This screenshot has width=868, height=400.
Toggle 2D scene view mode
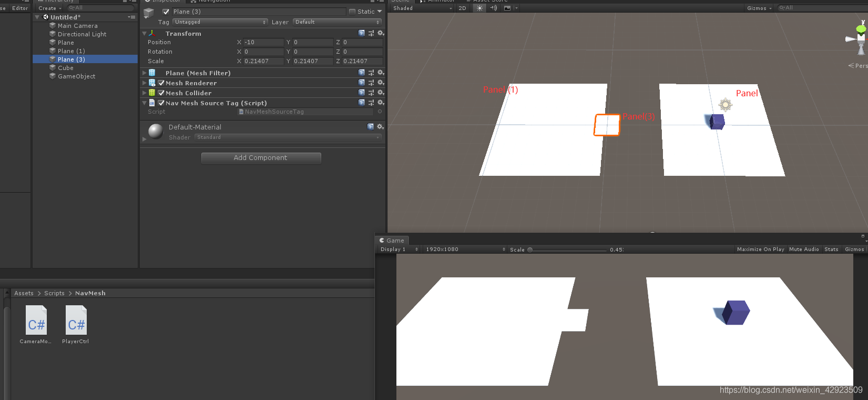tap(462, 8)
